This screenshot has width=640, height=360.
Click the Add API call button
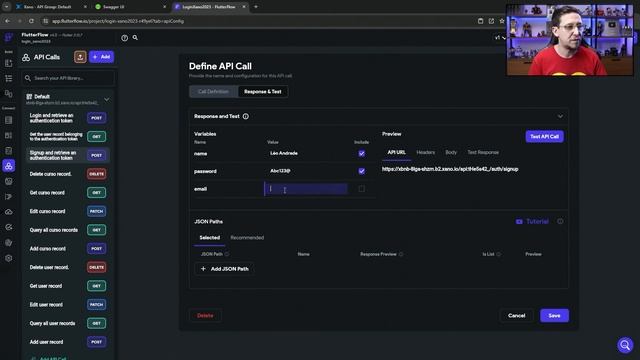(x=101, y=57)
